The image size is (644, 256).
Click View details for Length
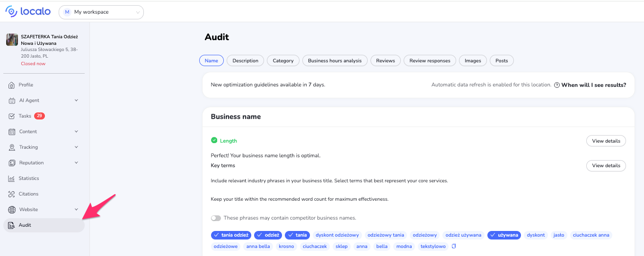tap(606, 141)
